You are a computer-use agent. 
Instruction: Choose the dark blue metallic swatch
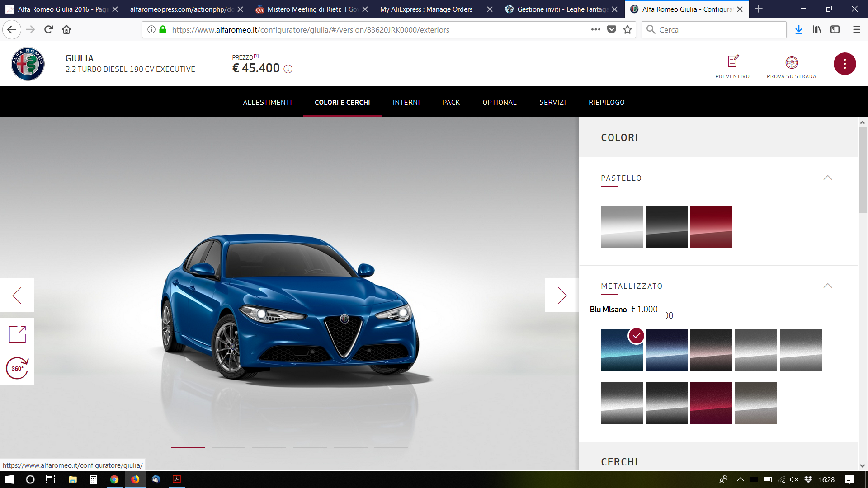[x=666, y=350]
